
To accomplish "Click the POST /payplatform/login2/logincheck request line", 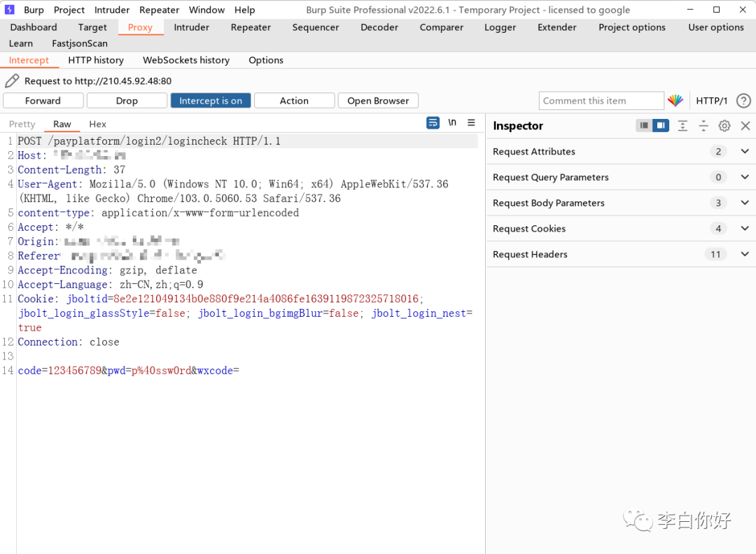I will [149, 141].
